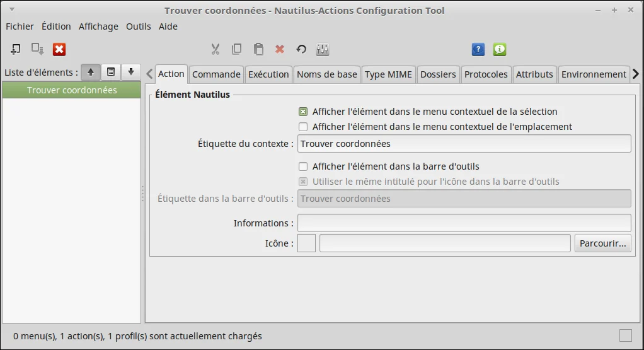Check display item in toolbar option
The width and height of the screenshot is (644, 350).
pos(303,166)
